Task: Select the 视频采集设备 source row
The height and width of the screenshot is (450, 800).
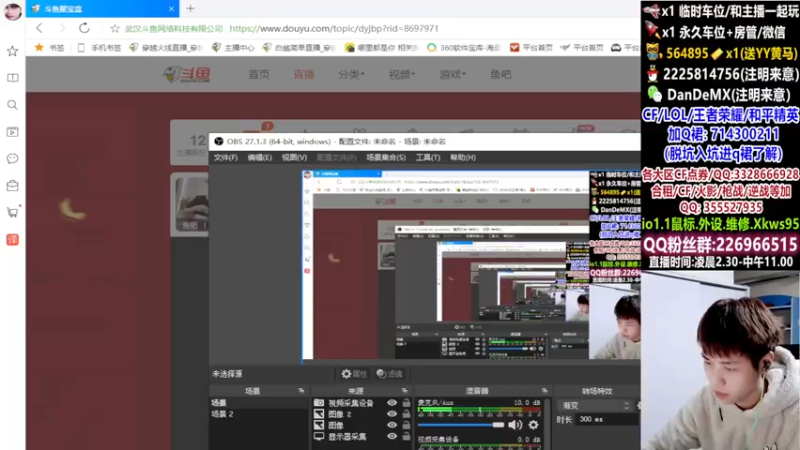Action: (349, 403)
